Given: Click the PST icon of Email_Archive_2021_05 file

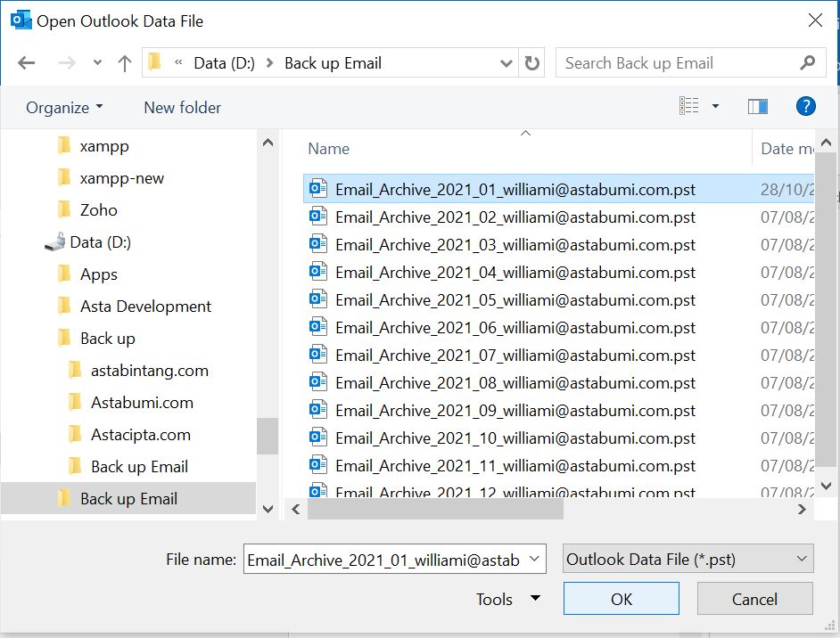Looking at the screenshot, I should 317,299.
